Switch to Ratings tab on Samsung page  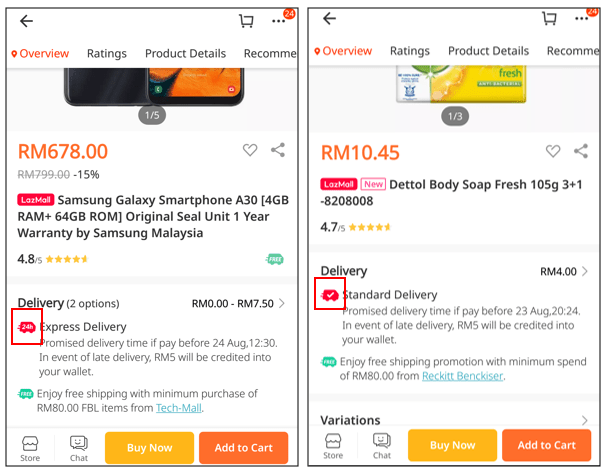point(107,54)
